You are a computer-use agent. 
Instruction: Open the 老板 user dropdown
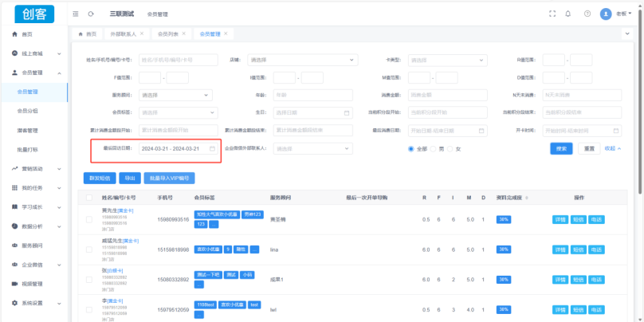click(624, 14)
